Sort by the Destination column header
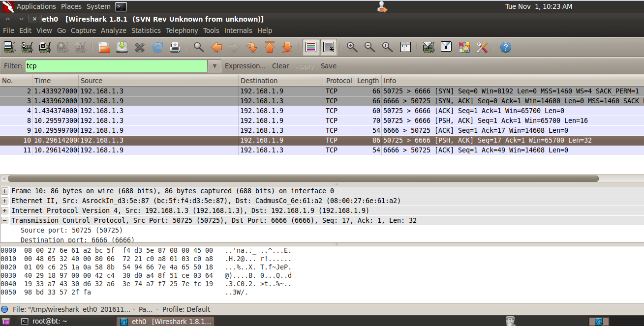Image resolution: width=644 pixels, height=326 pixels. tap(281, 81)
